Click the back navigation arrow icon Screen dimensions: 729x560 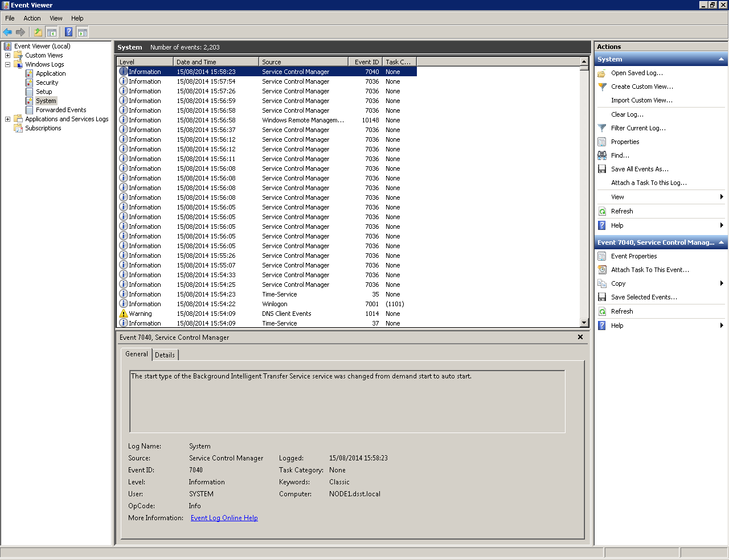pos(7,32)
